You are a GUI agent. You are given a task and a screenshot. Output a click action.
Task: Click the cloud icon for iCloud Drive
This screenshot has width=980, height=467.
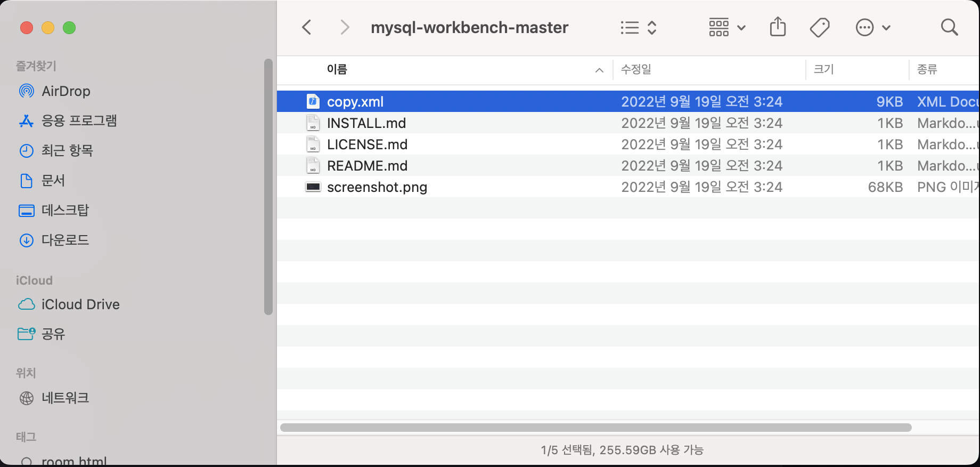coord(27,304)
